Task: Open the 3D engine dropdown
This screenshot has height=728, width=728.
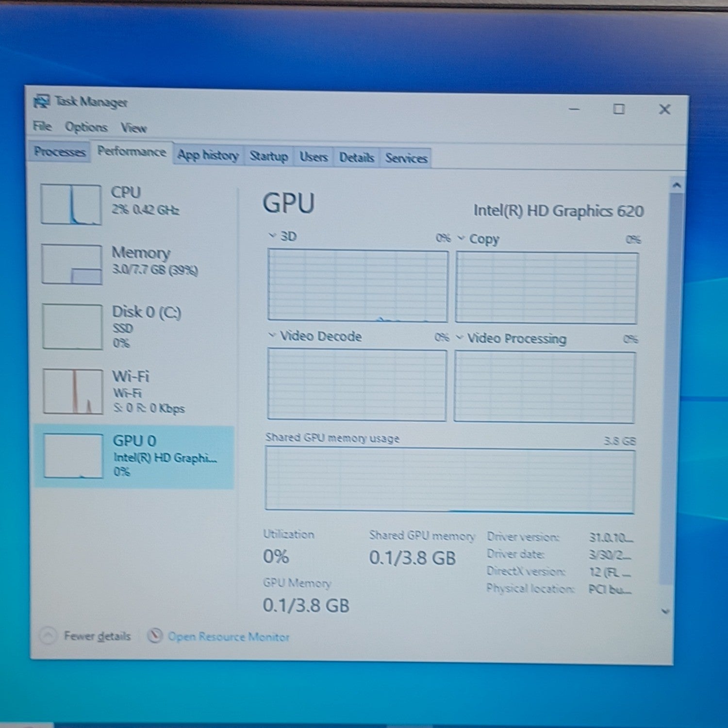Action: coord(272,236)
